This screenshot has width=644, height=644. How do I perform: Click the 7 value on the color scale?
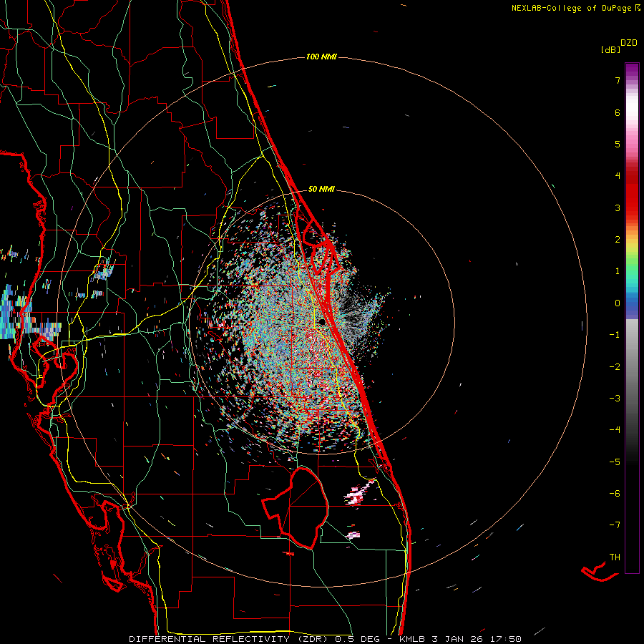(x=618, y=80)
